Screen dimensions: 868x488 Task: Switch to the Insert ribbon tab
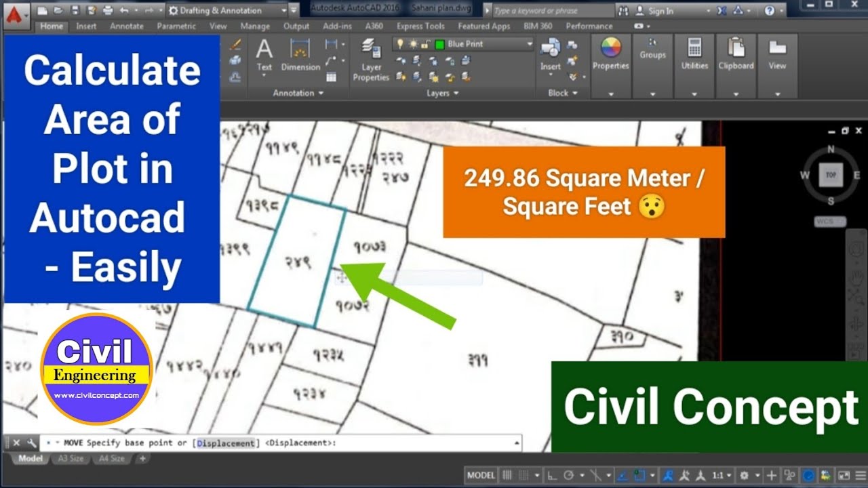tap(86, 26)
